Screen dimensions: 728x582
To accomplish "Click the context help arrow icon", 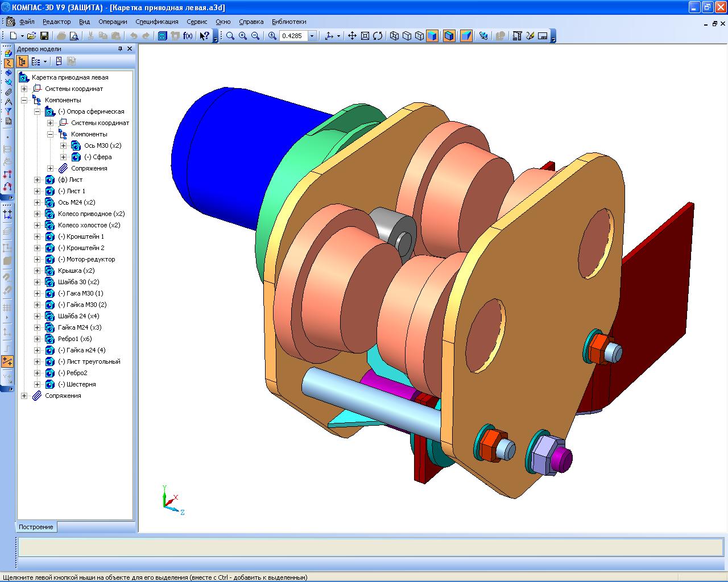I will (204, 36).
